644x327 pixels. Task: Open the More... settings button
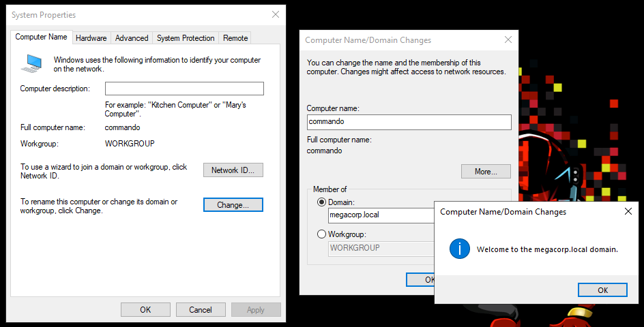pos(486,172)
